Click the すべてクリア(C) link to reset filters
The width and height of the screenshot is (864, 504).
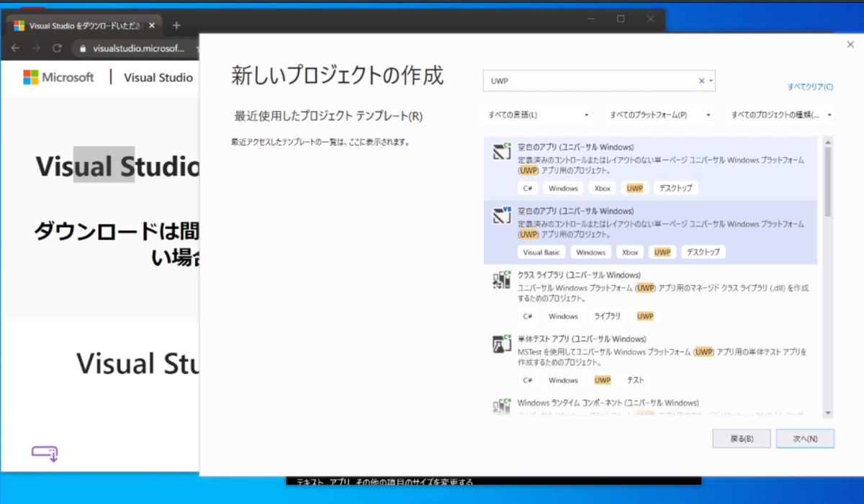coord(812,85)
